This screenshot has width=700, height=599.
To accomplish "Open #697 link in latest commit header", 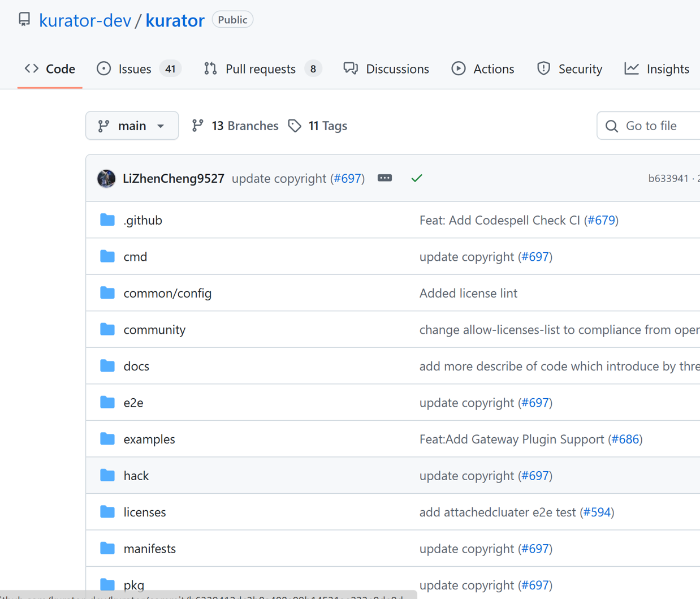I will 347,179.
